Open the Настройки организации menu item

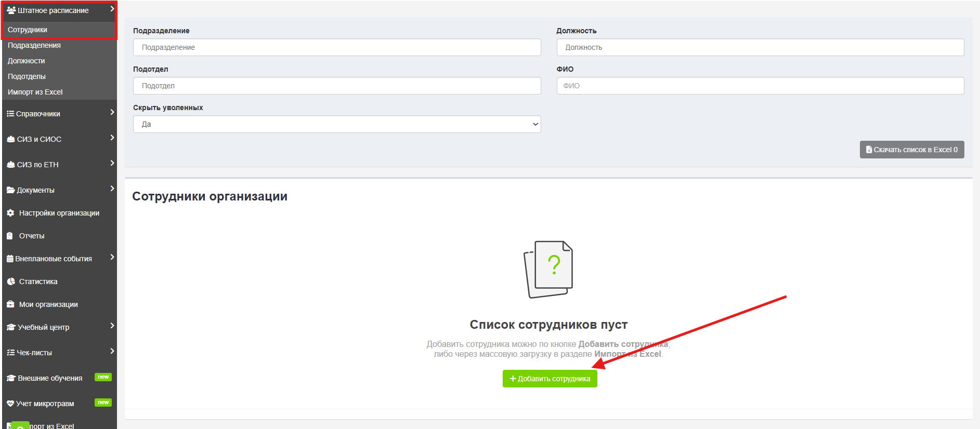59,213
